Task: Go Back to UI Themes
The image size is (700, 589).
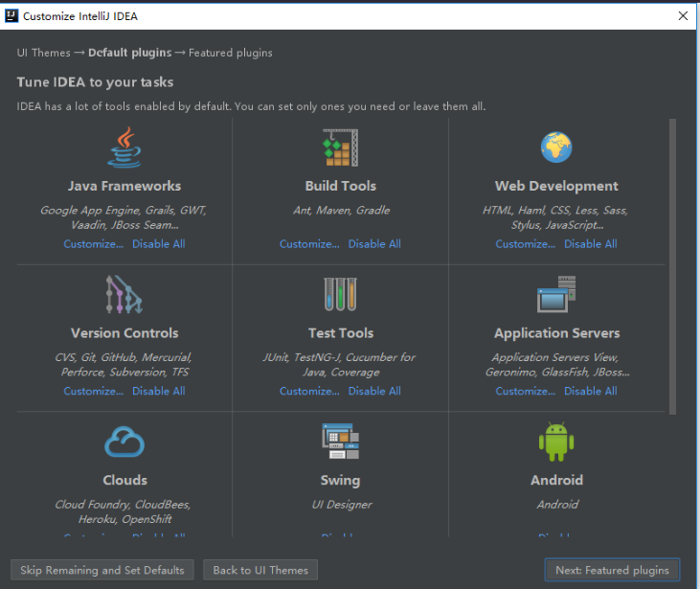Action: coord(260,570)
